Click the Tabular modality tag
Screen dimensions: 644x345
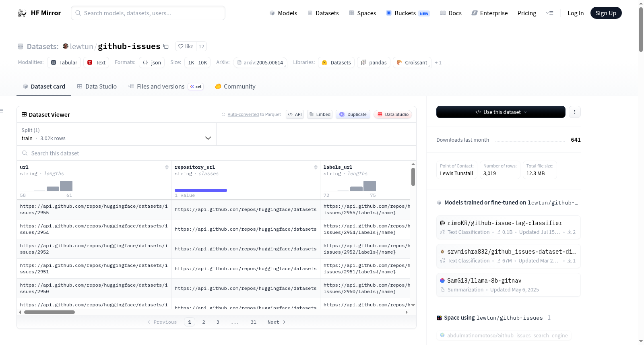(64, 62)
